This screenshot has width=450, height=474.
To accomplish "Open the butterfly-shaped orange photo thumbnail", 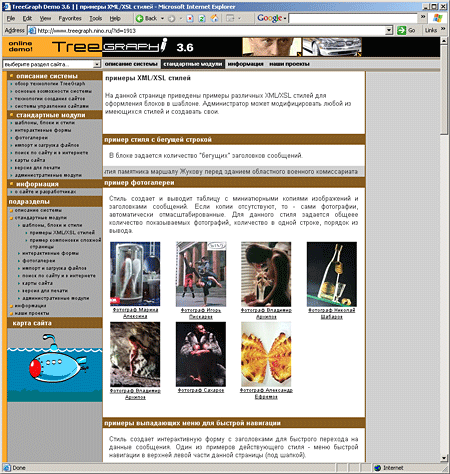I will 266,354.
